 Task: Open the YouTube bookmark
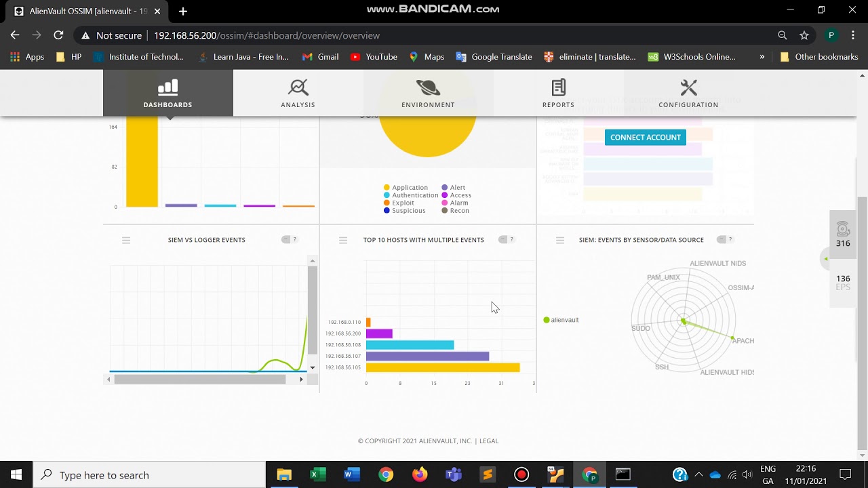pyautogui.click(x=374, y=57)
